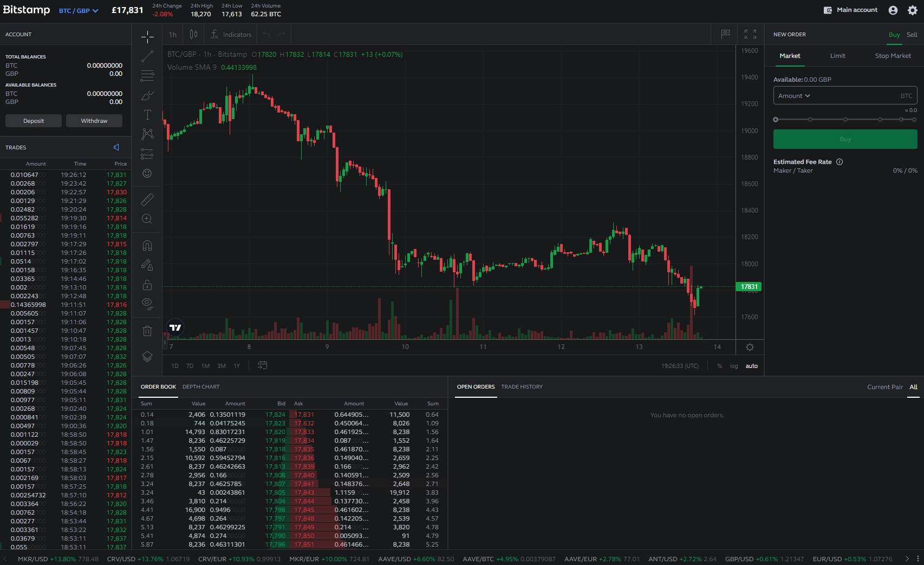Click the TradingView logo on chart
Screen dimensions: 924x565
[x=175, y=327]
